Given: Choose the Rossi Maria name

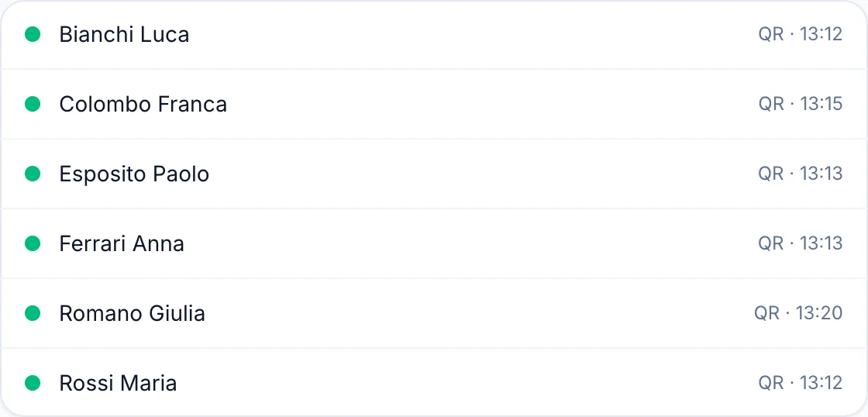Looking at the screenshot, I should pyautogui.click(x=118, y=383).
